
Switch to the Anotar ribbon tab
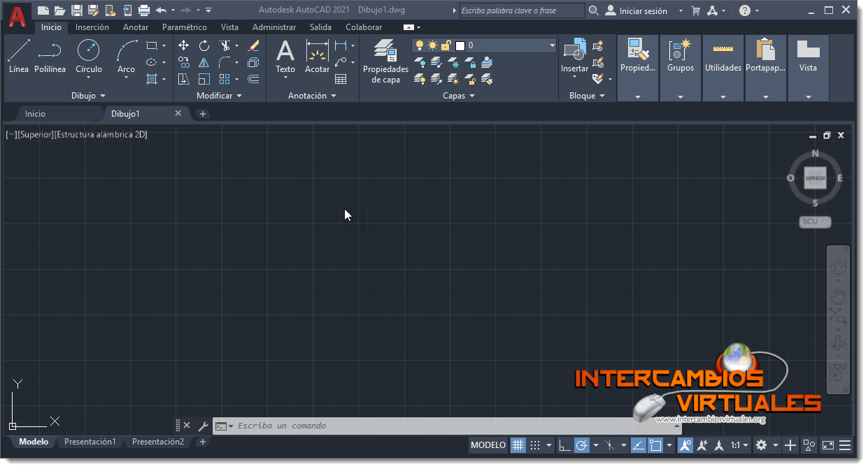tap(136, 27)
